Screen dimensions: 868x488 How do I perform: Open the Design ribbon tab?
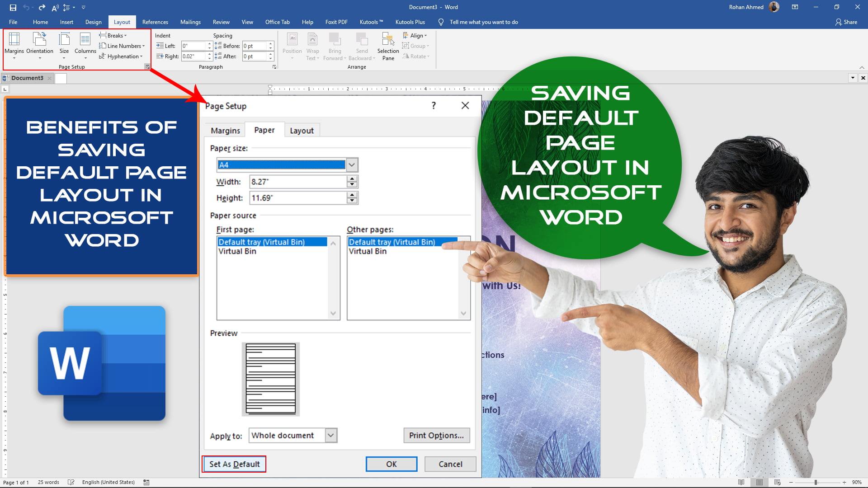(x=94, y=22)
